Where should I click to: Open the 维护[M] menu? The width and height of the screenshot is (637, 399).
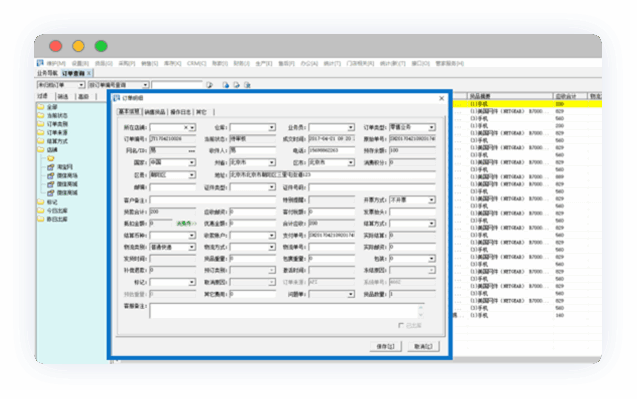coord(56,63)
